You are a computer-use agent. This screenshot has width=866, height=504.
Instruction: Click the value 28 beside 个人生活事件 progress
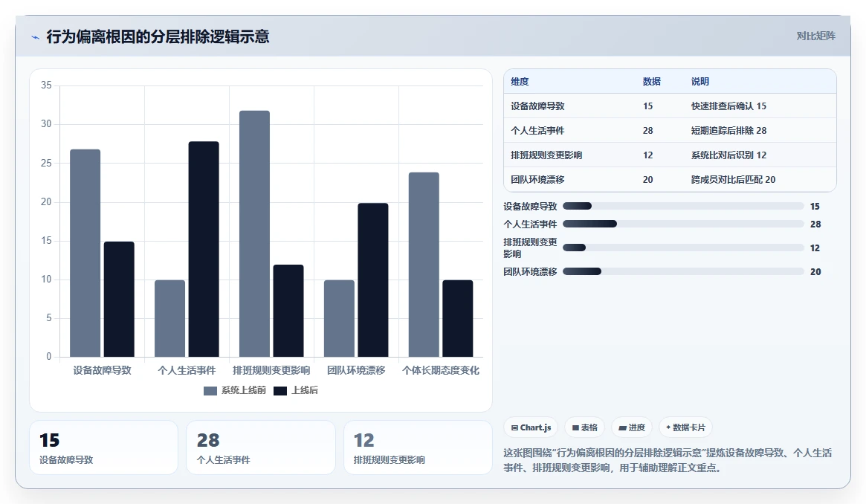815,224
